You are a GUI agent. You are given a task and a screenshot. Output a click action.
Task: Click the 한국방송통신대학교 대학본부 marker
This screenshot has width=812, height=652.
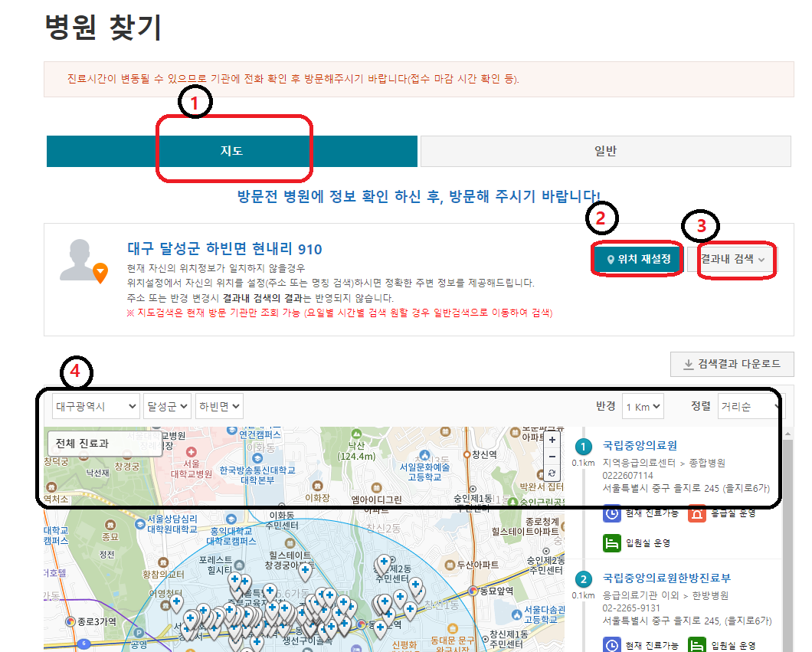pyautogui.click(x=257, y=458)
